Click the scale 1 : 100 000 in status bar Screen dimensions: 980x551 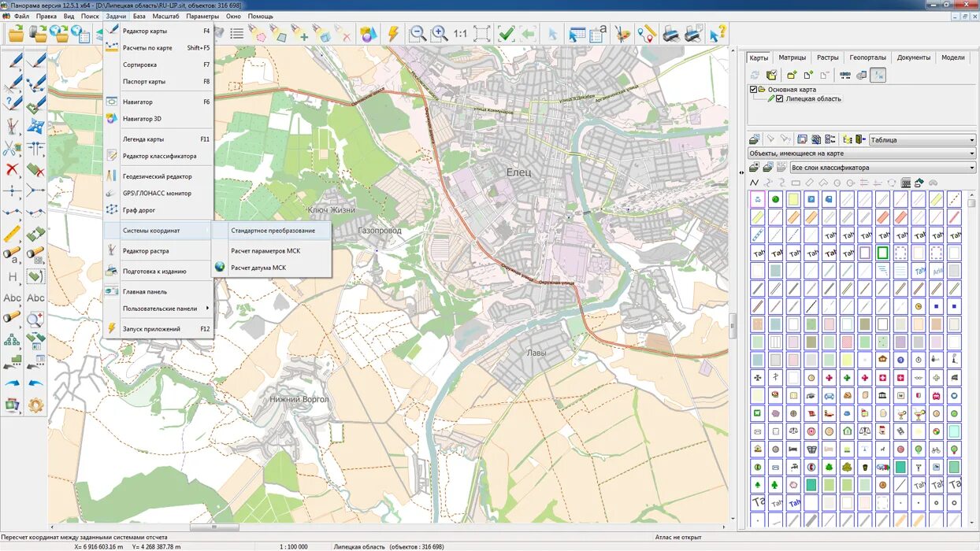pyautogui.click(x=294, y=546)
